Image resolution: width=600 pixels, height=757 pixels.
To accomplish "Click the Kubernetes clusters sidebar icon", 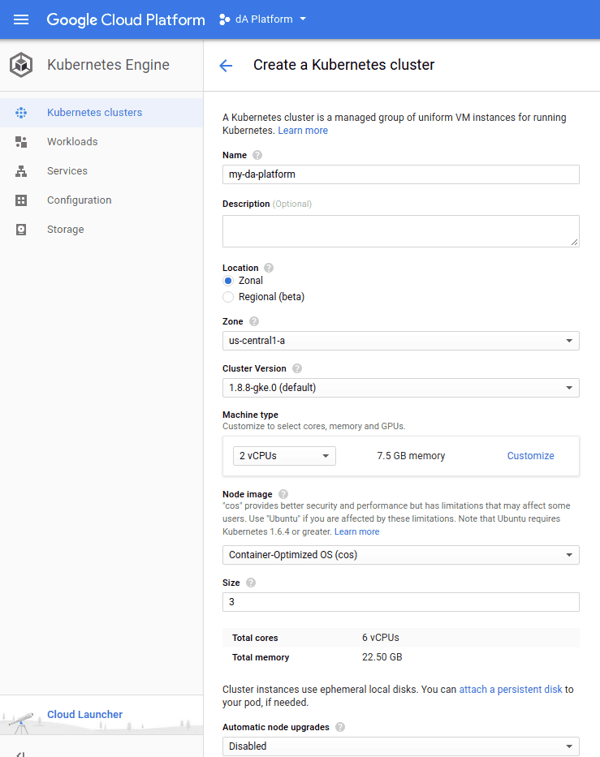I will [x=21, y=112].
